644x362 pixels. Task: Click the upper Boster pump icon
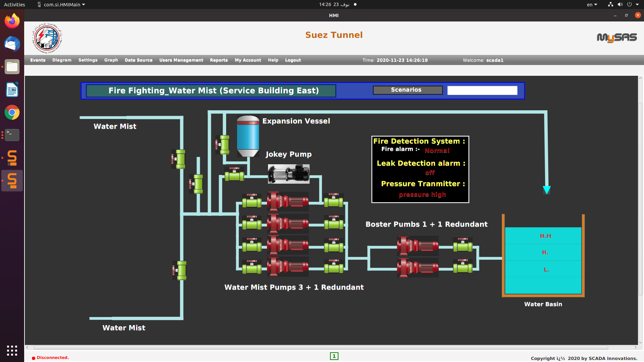coord(418,246)
